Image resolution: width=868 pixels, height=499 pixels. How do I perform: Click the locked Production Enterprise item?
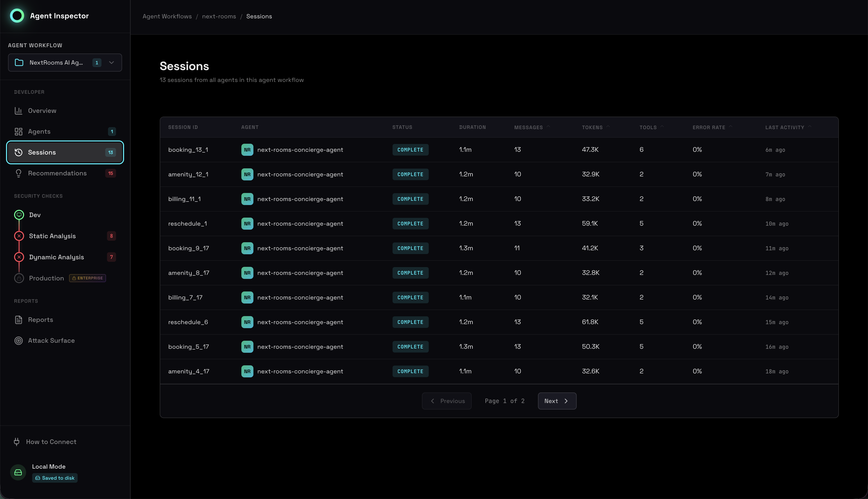coord(46,278)
